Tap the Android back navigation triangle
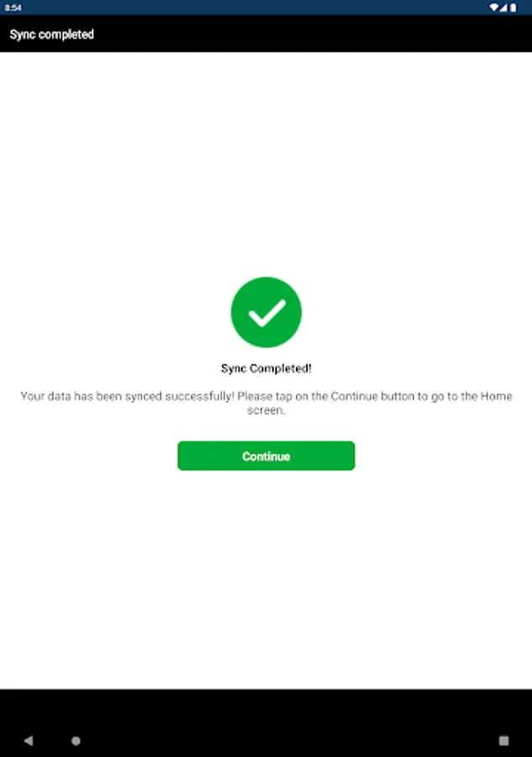532x757 pixels. [x=29, y=740]
